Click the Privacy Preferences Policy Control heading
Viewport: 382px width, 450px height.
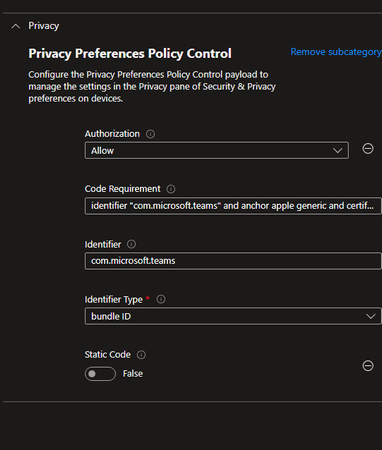(x=130, y=53)
